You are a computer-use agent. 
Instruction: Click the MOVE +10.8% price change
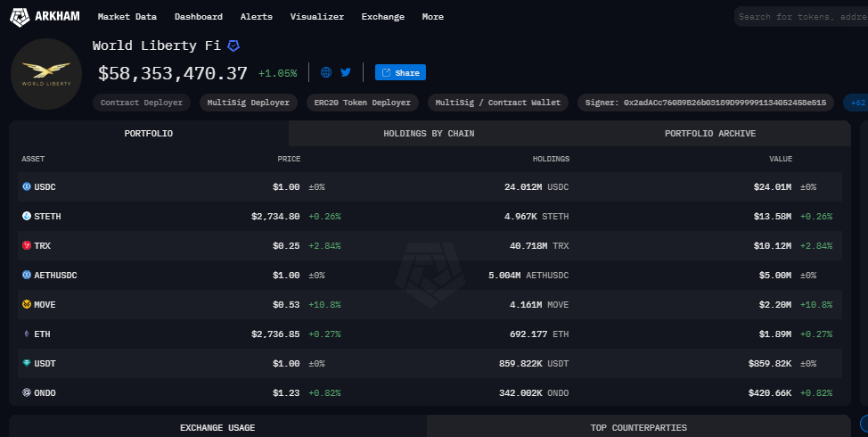pyautogui.click(x=324, y=305)
